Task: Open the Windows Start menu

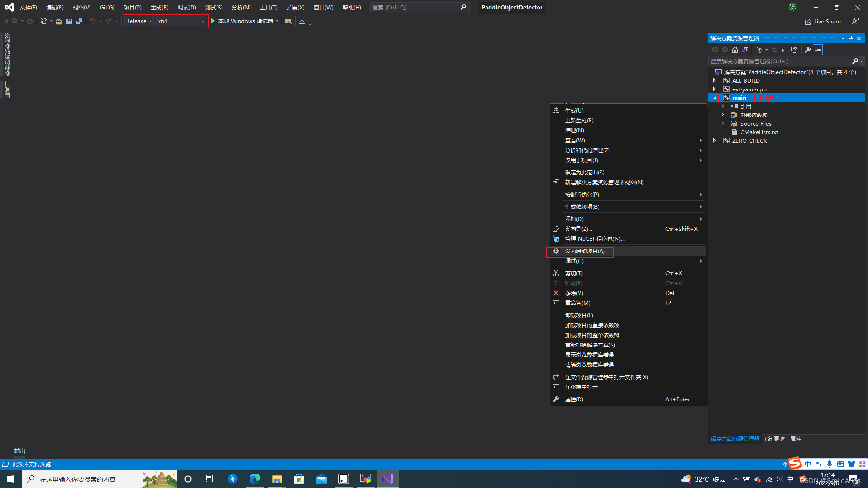Action: (11, 479)
